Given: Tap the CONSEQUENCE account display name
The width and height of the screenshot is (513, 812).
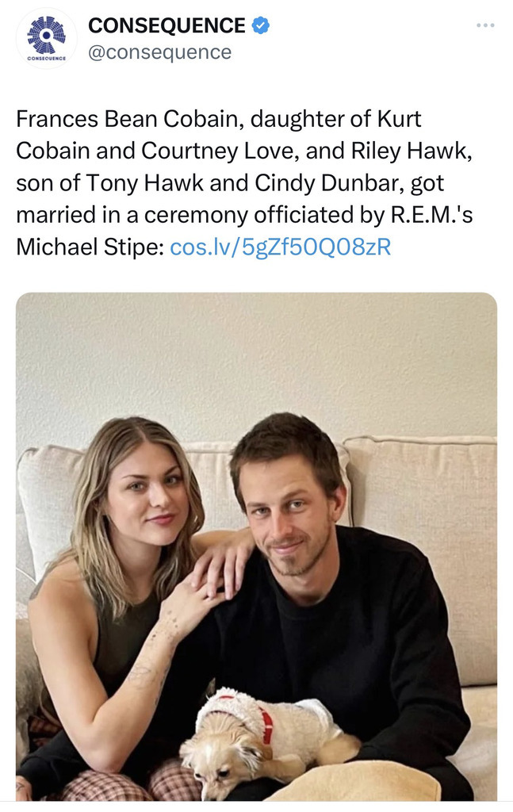Looking at the screenshot, I should 167,25.
